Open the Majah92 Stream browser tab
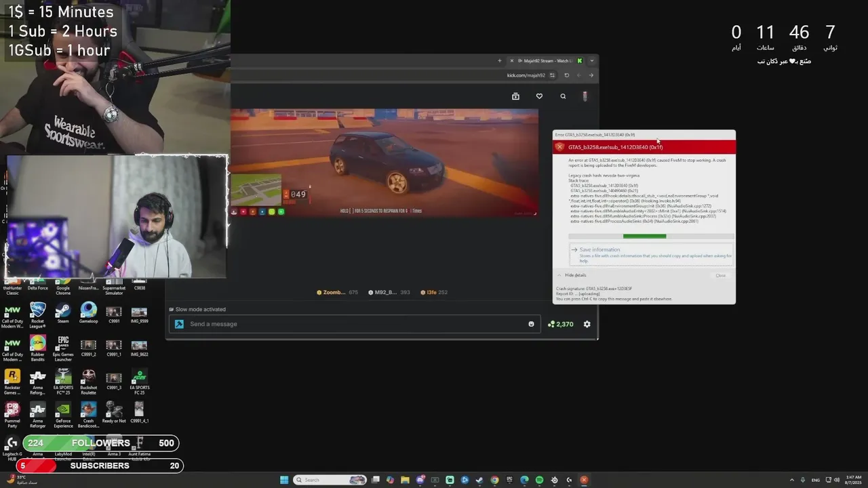The height and width of the screenshot is (488, 868). (x=547, y=60)
